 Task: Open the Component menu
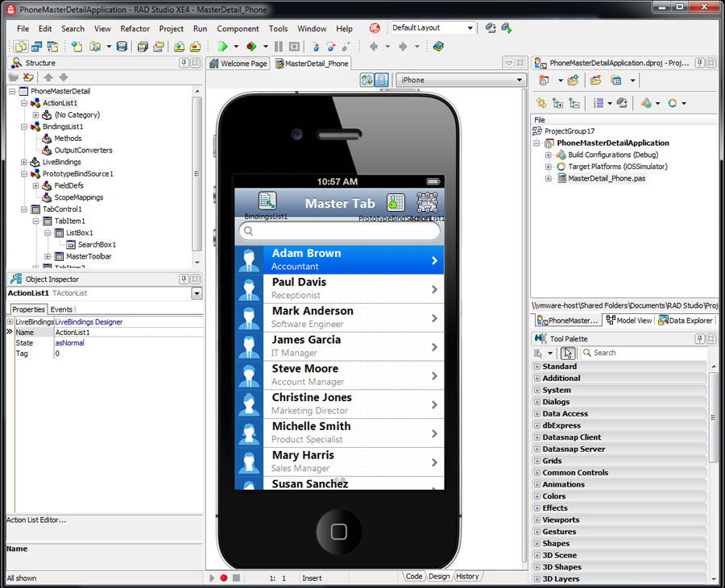(238, 29)
